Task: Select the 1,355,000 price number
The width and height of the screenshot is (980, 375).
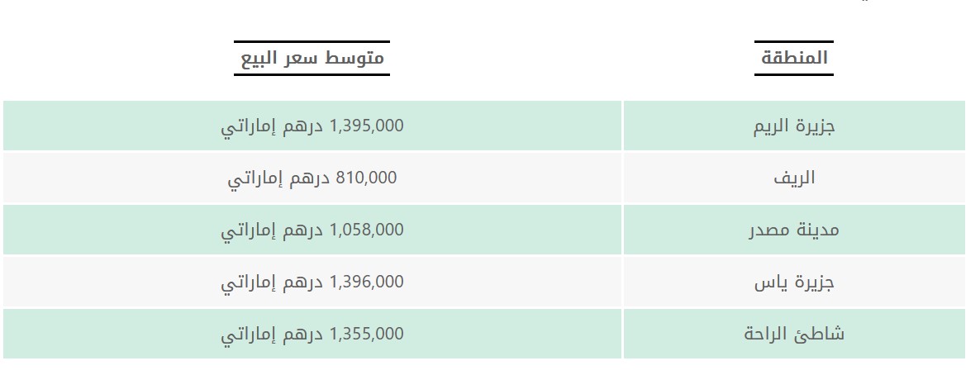Action: [366, 334]
